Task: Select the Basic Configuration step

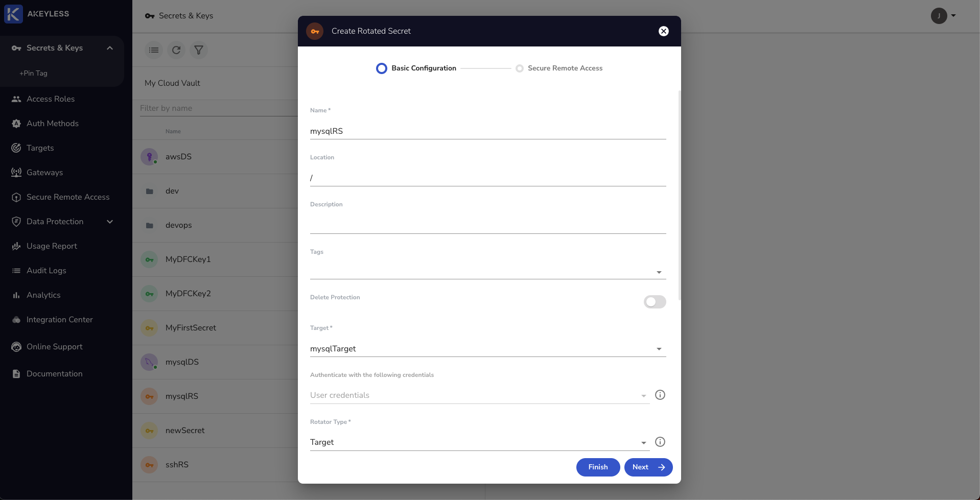Action: pyautogui.click(x=416, y=68)
